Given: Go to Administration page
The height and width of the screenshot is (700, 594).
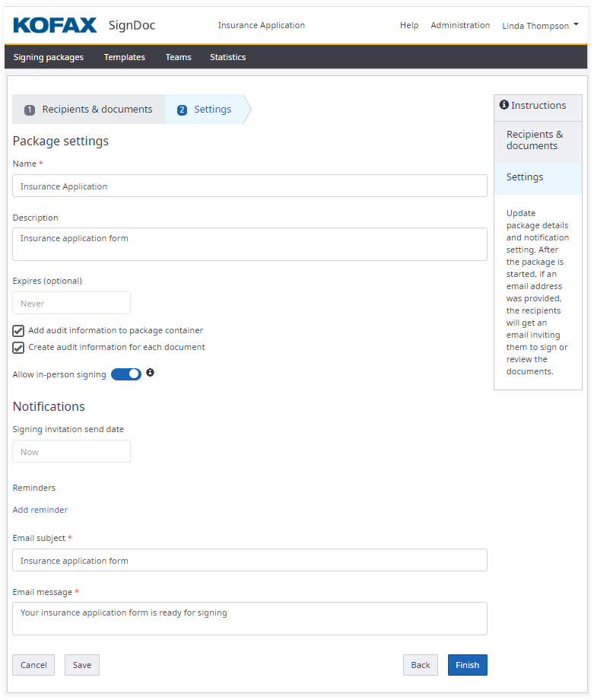Looking at the screenshot, I should click(460, 25).
